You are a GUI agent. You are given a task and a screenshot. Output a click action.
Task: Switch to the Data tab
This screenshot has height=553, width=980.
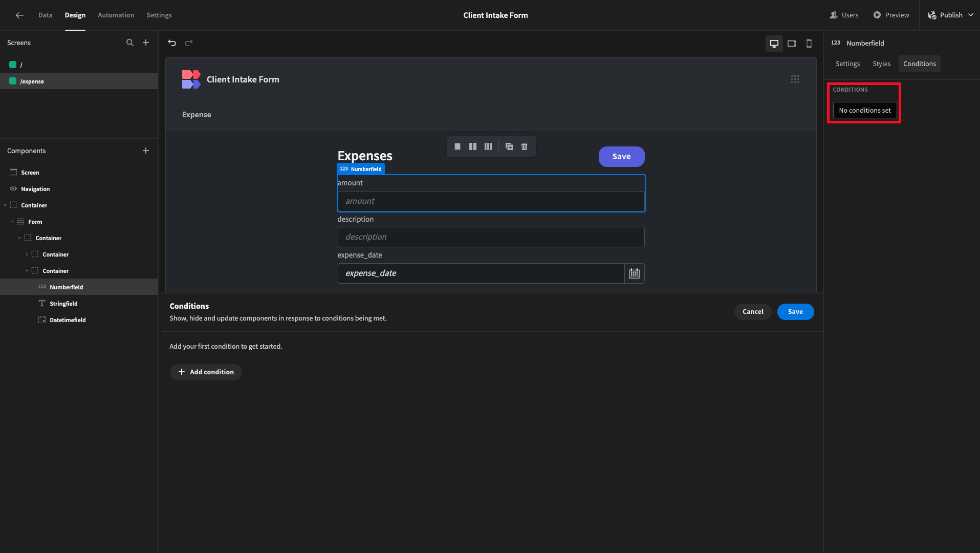46,15
